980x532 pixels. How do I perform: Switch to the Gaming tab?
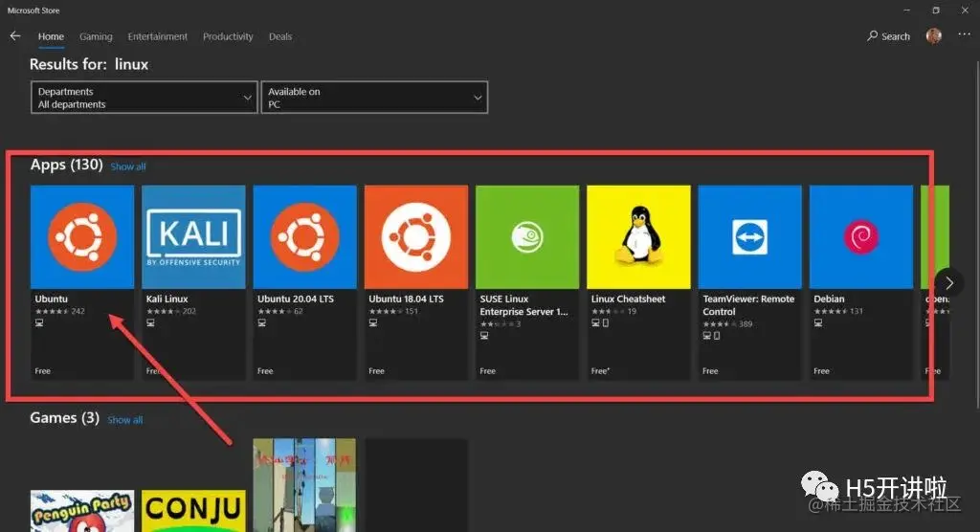coord(96,36)
